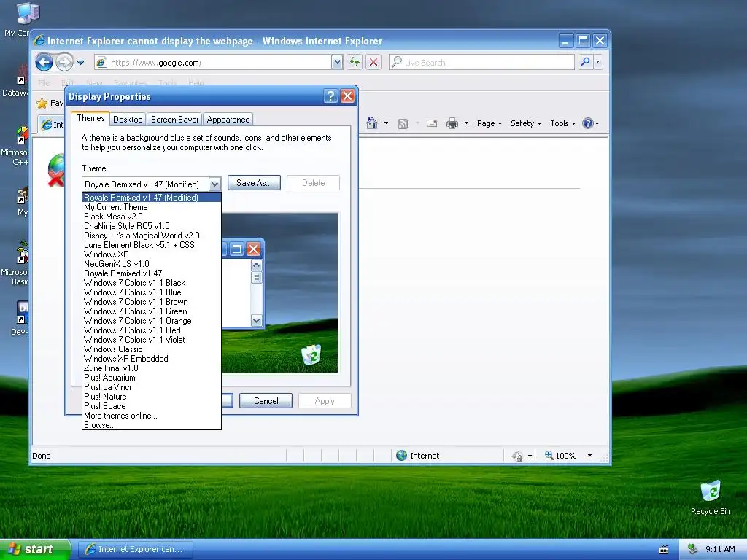Click the Stop loading red X icon
The width and height of the screenshot is (747, 560).
coord(373,62)
